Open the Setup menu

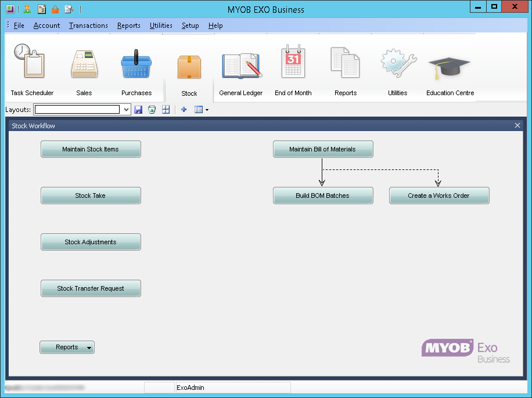190,26
